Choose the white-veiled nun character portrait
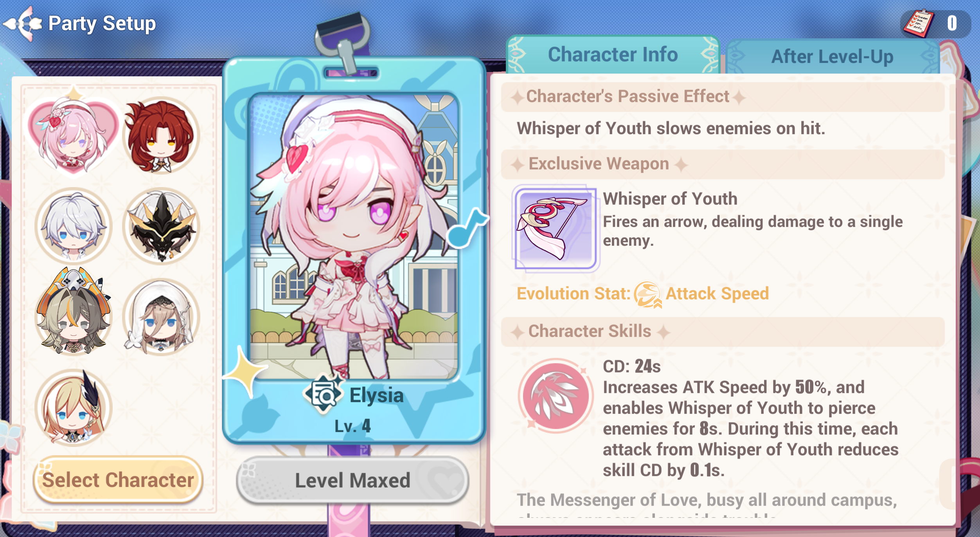Image resolution: width=980 pixels, height=537 pixels. click(x=161, y=317)
